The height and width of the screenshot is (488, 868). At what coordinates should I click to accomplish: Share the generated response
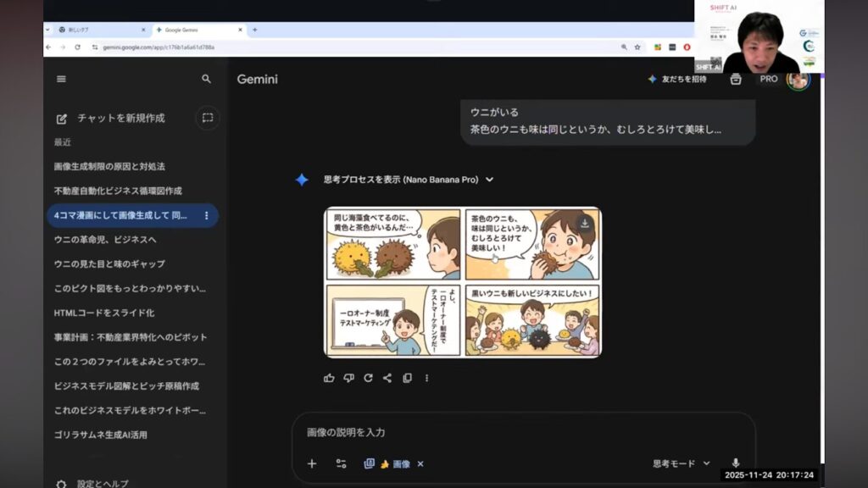click(387, 378)
